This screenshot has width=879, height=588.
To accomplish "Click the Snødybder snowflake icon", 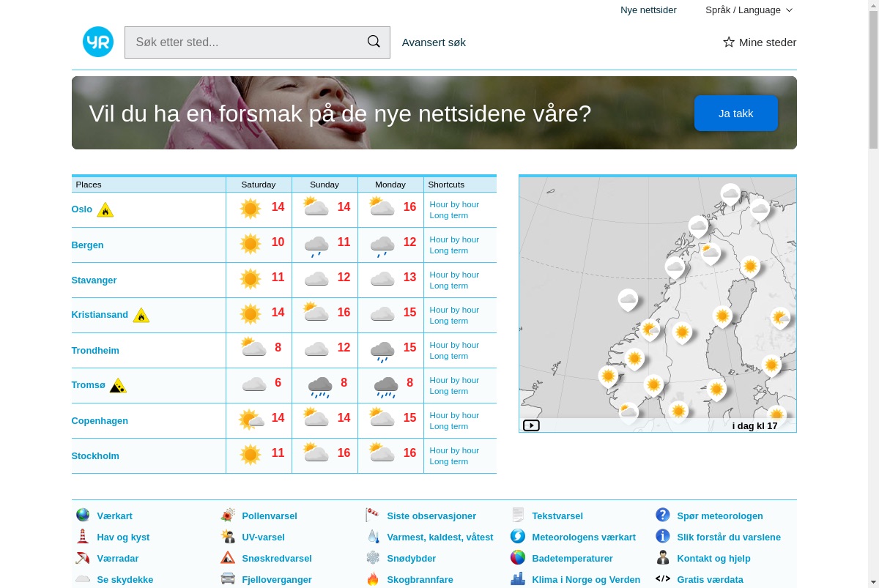I will [x=373, y=558].
